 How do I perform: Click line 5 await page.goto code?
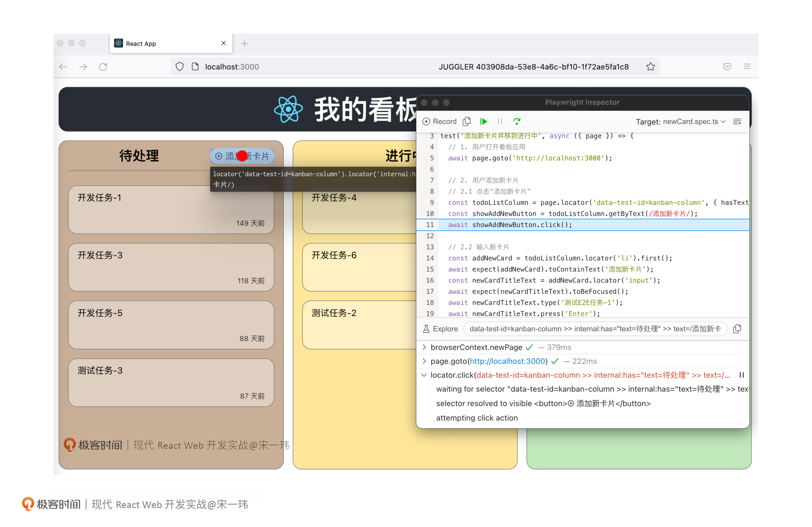[x=530, y=158]
